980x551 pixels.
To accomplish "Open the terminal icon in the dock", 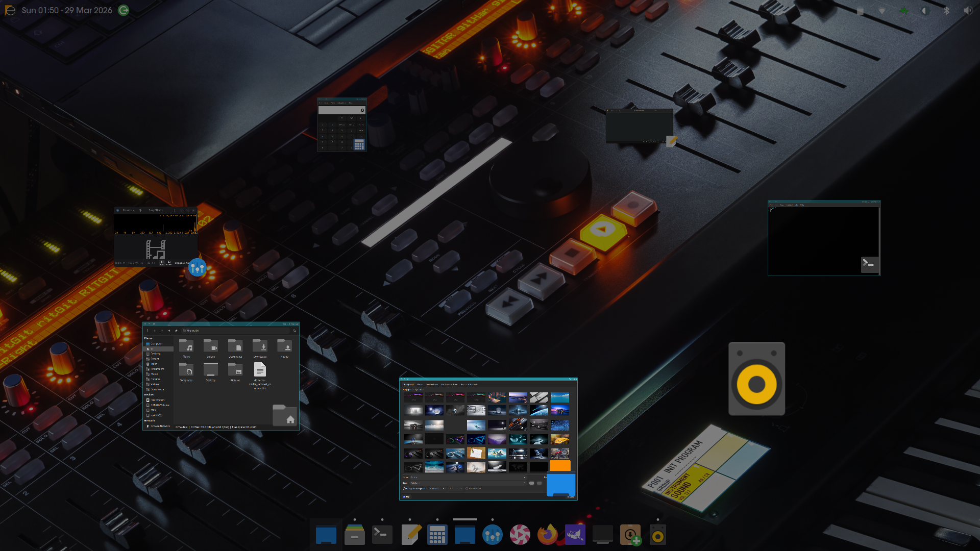I will (x=382, y=535).
